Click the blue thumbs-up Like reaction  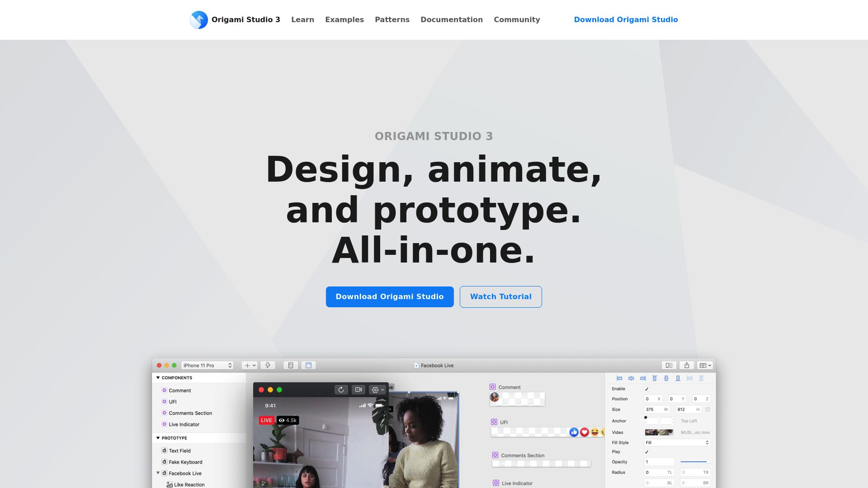574,432
